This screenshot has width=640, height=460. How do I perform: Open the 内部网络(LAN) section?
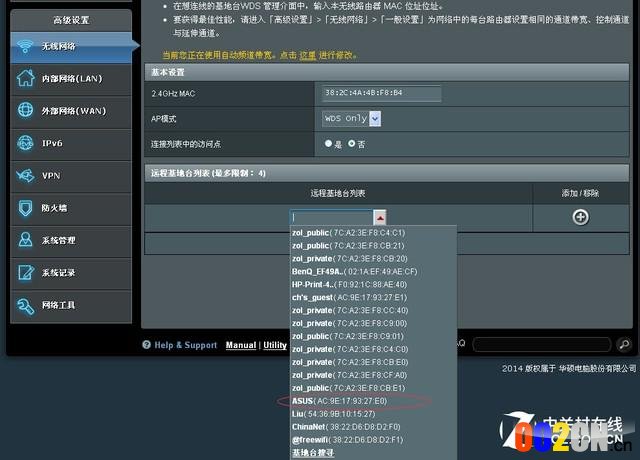click(x=71, y=78)
